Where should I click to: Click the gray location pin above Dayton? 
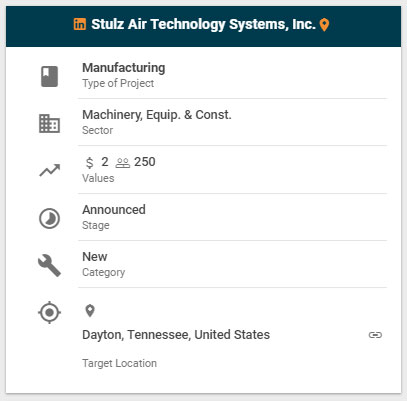(x=90, y=311)
